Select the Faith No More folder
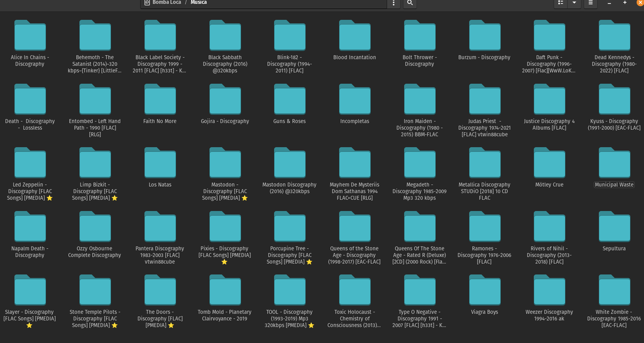 160,99
